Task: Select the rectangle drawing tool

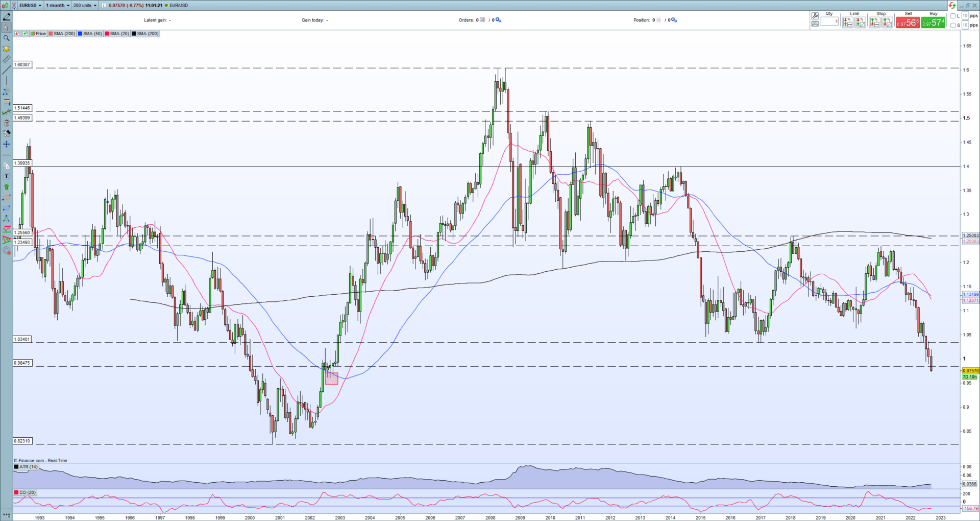Action: point(7,208)
